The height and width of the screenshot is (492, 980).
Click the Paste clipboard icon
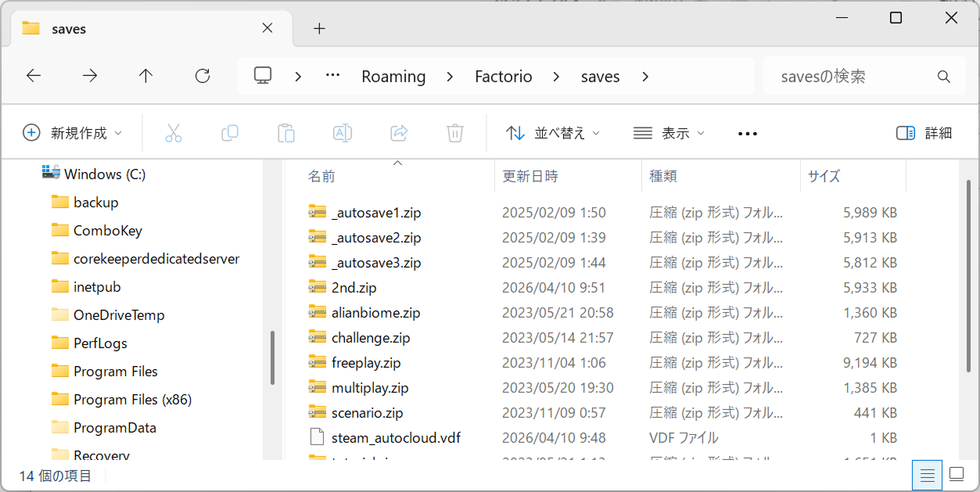tap(286, 133)
